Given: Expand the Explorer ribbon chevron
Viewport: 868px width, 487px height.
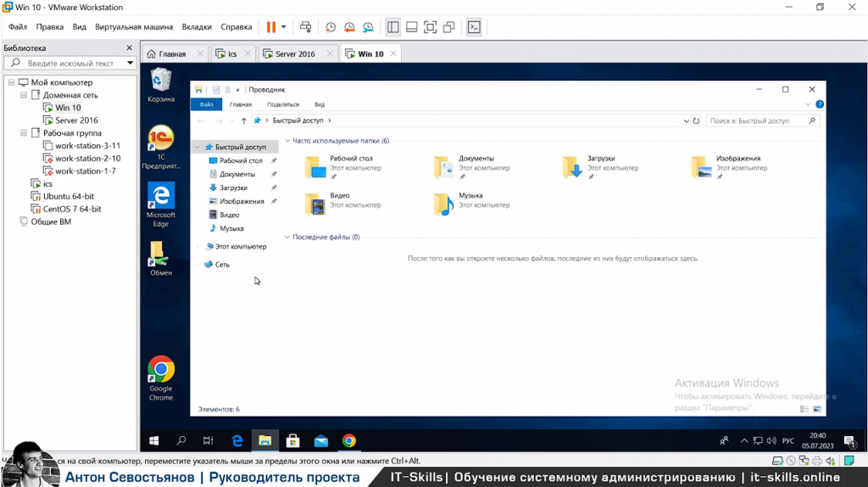Looking at the screenshot, I should coord(808,104).
